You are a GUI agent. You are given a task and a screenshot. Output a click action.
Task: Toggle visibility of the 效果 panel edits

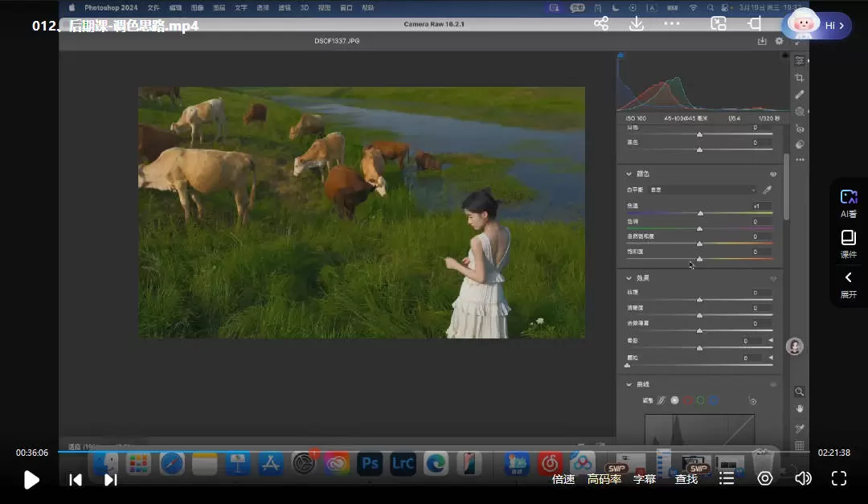click(773, 279)
